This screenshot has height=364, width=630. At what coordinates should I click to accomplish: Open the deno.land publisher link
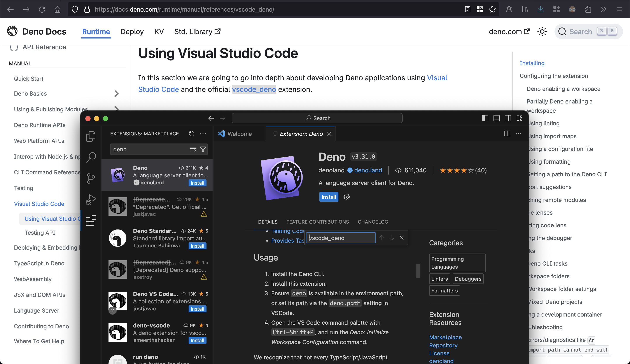[x=368, y=170]
